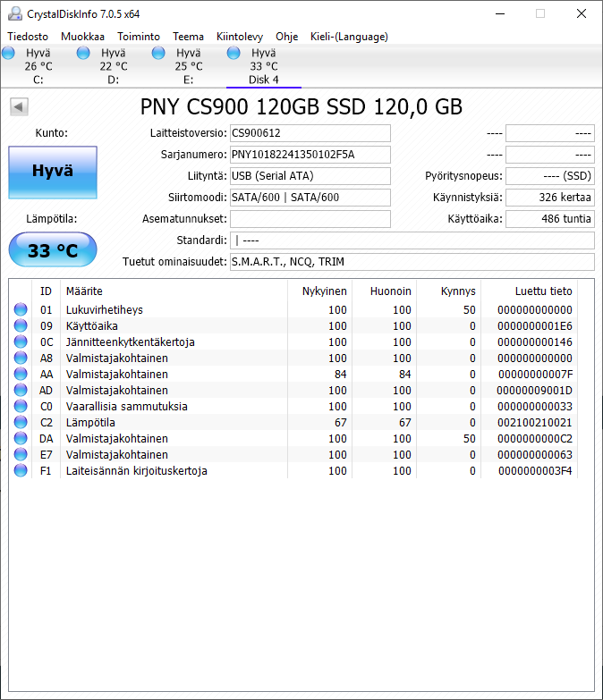Open the Tiedosto menu
This screenshot has width=603, height=700.
[x=28, y=37]
